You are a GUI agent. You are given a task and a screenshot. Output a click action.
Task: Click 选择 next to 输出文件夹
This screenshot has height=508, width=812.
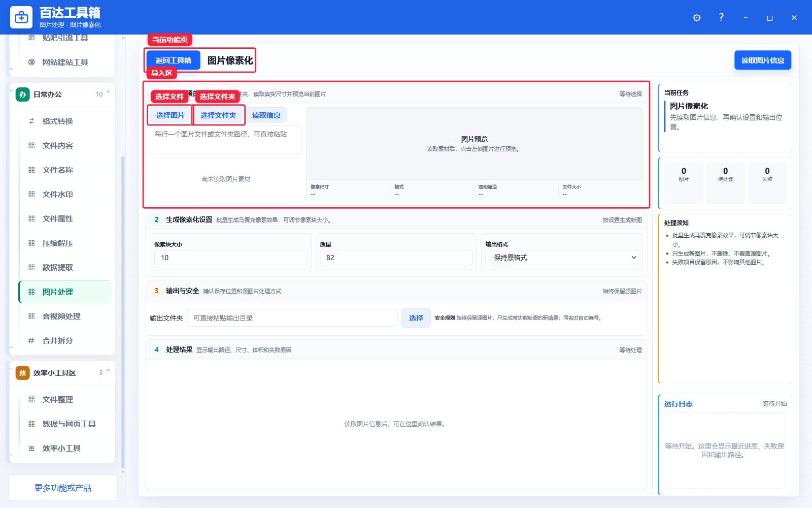(416, 318)
